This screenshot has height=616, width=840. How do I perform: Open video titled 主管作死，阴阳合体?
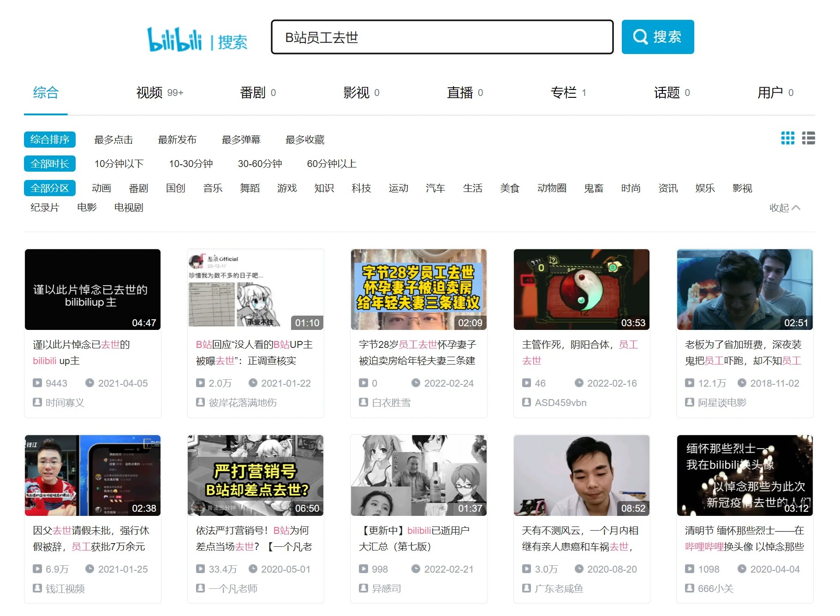click(x=580, y=353)
